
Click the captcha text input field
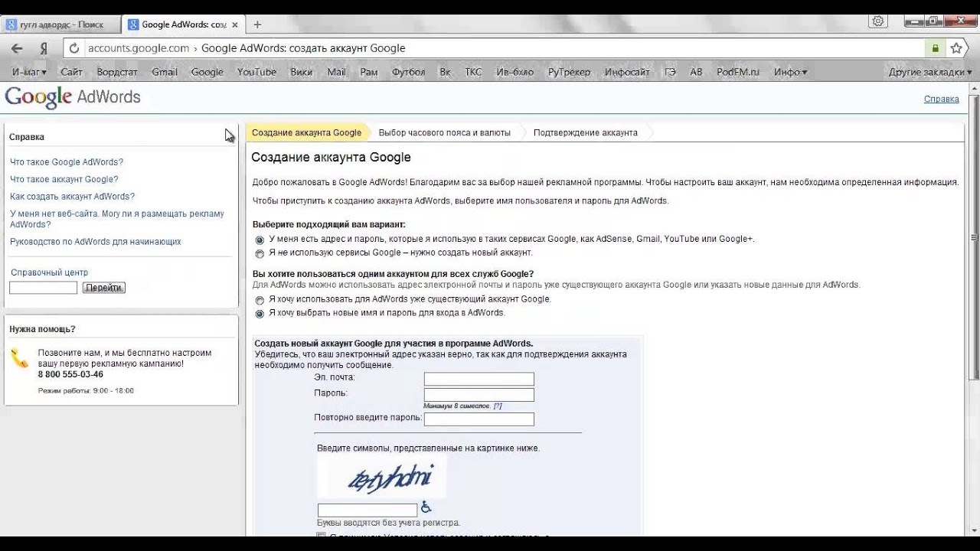coord(367,510)
